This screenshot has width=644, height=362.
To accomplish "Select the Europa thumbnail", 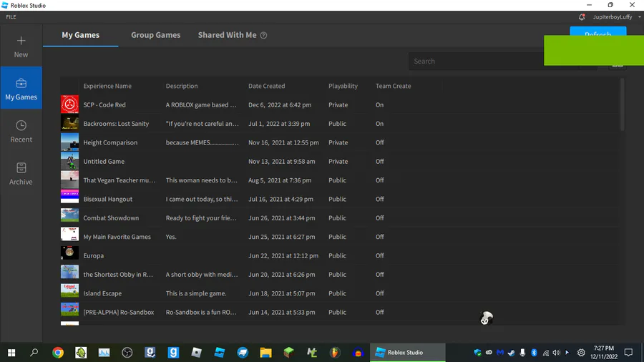I will 69,253.
